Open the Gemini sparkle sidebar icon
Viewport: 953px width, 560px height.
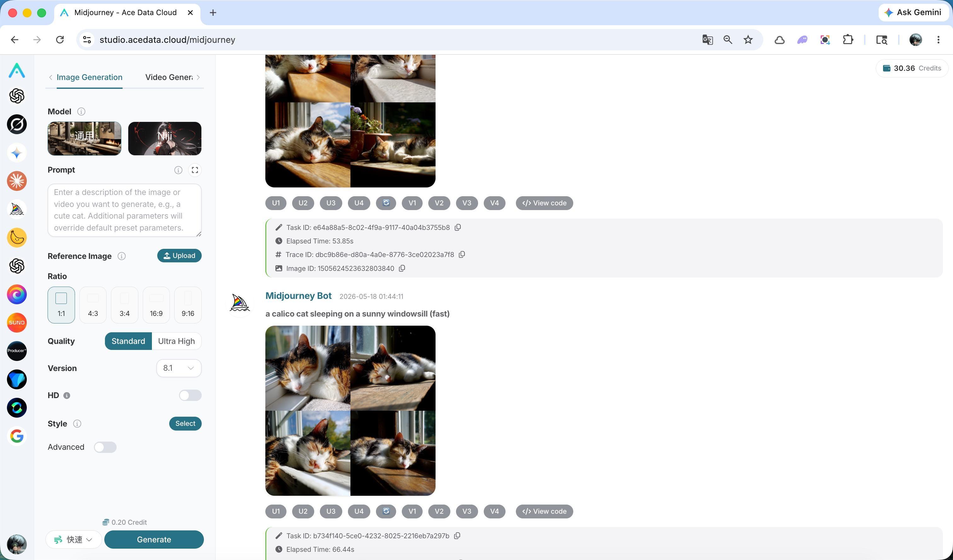pyautogui.click(x=17, y=153)
